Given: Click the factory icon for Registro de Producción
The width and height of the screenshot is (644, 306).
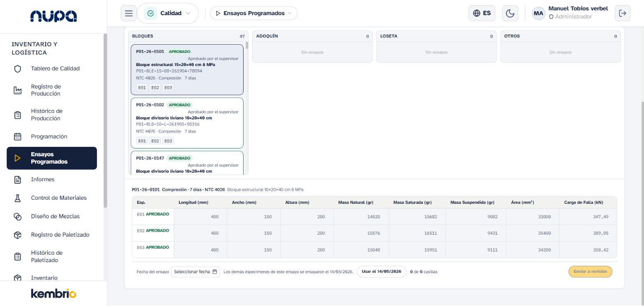Looking at the screenshot, I should [18, 90].
